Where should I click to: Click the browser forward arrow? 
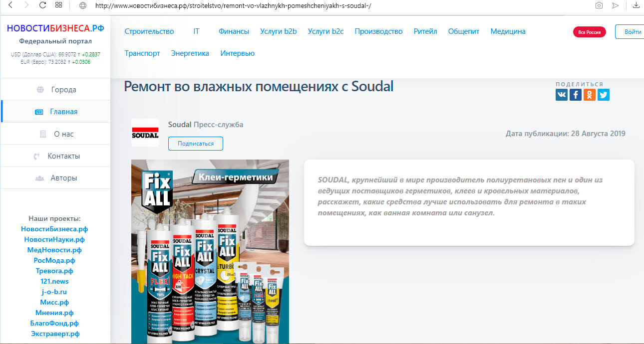point(26,5)
